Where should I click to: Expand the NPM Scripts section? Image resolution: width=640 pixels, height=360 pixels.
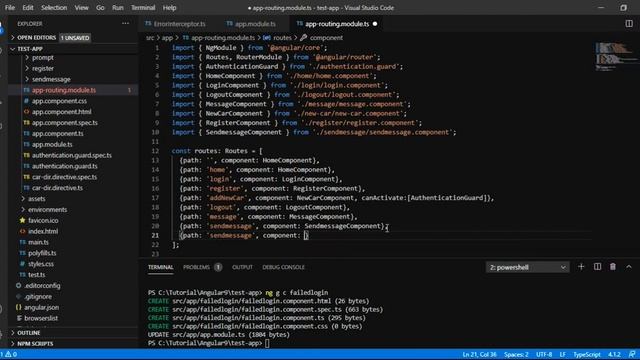73,344
